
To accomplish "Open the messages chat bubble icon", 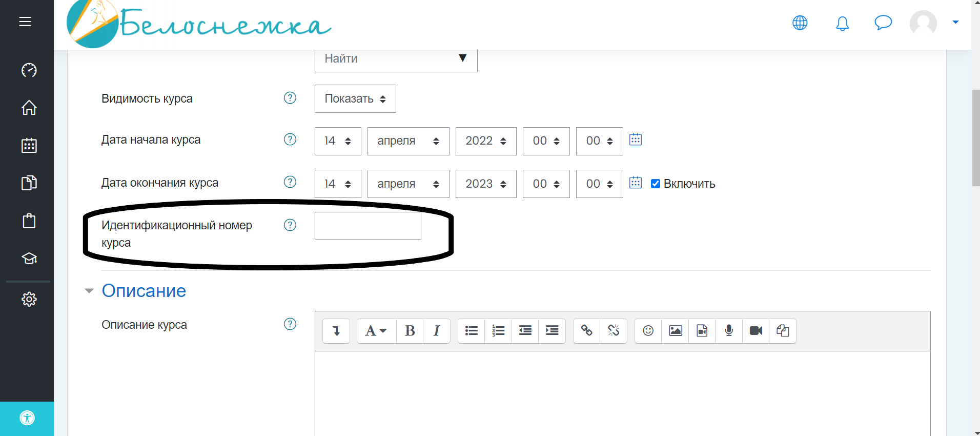I will (x=883, y=23).
